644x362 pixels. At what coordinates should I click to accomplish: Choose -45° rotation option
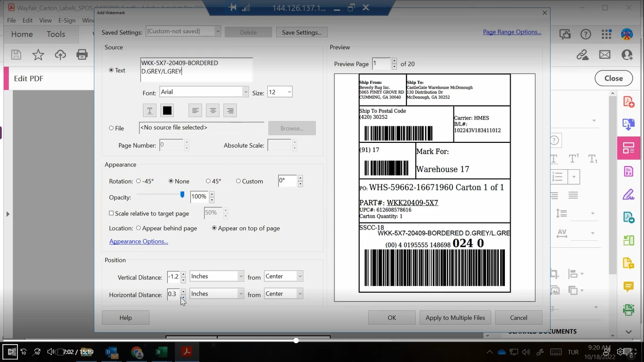coord(139,181)
